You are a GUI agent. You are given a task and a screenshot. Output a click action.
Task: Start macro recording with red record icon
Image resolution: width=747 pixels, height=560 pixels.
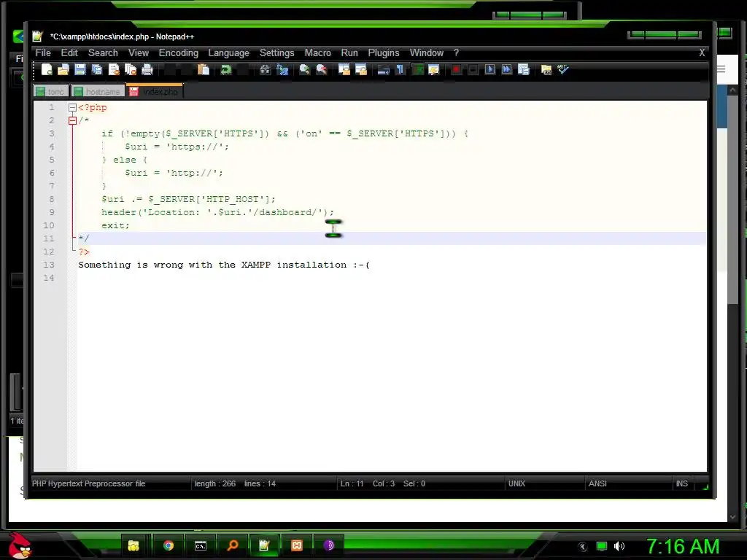click(x=456, y=69)
